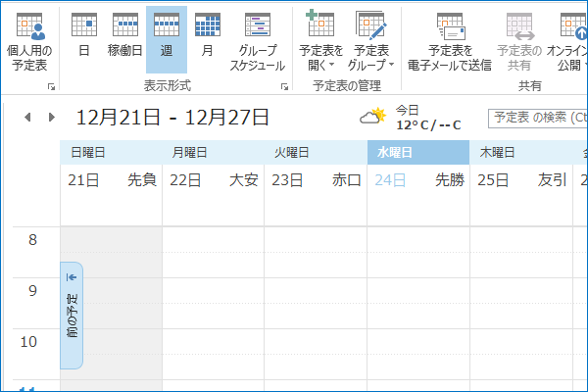Click the 23日 date label
588x392 pixels.
(x=287, y=180)
